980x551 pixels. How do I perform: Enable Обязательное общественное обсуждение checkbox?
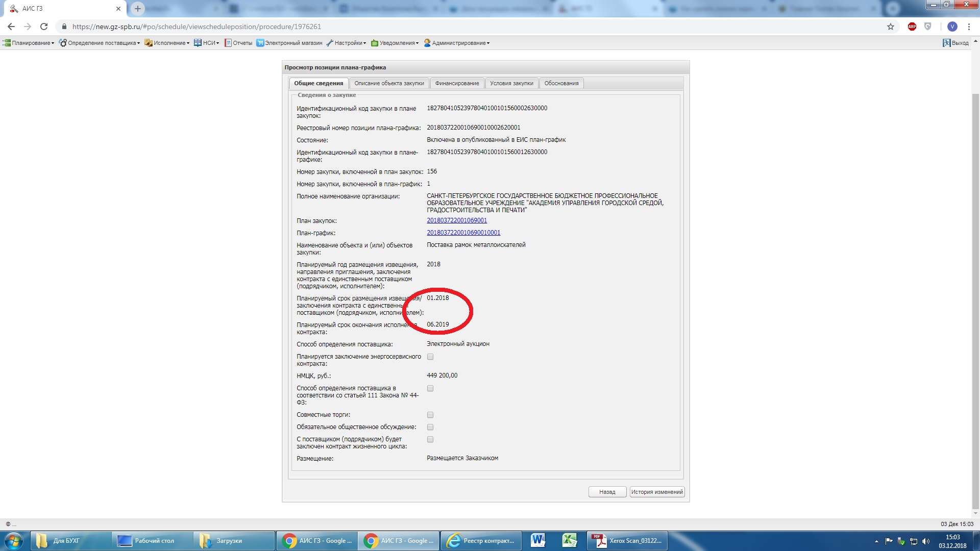[430, 428]
